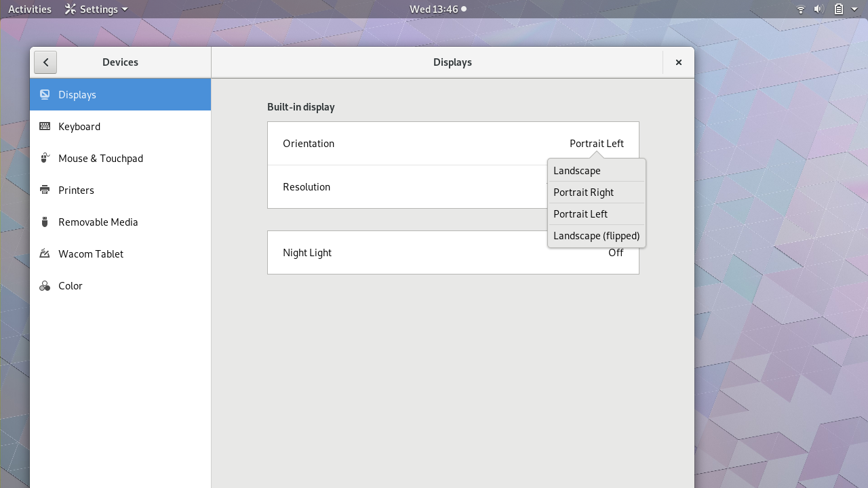The width and height of the screenshot is (868, 488).
Task: Open Wacom Tablet settings via its icon
Action: [45, 253]
